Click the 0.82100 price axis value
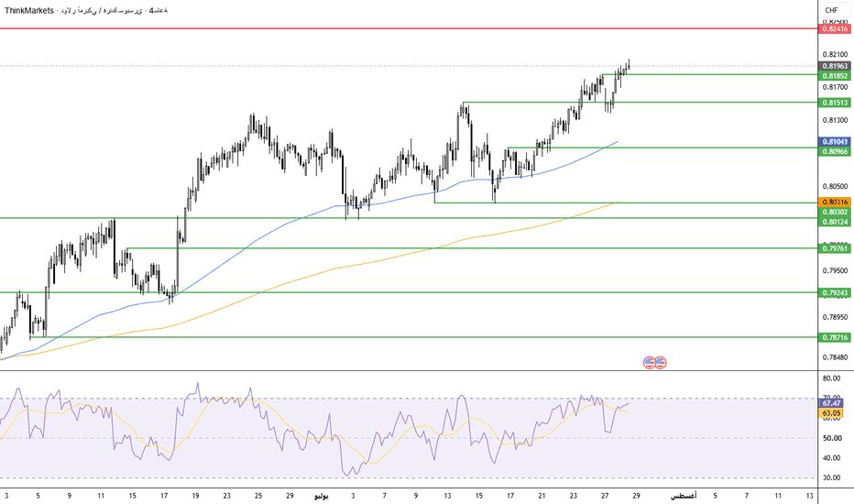 click(x=835, y=54)
